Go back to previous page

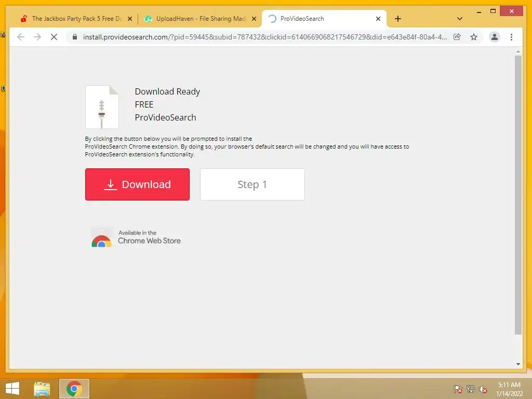coord(21,37)
